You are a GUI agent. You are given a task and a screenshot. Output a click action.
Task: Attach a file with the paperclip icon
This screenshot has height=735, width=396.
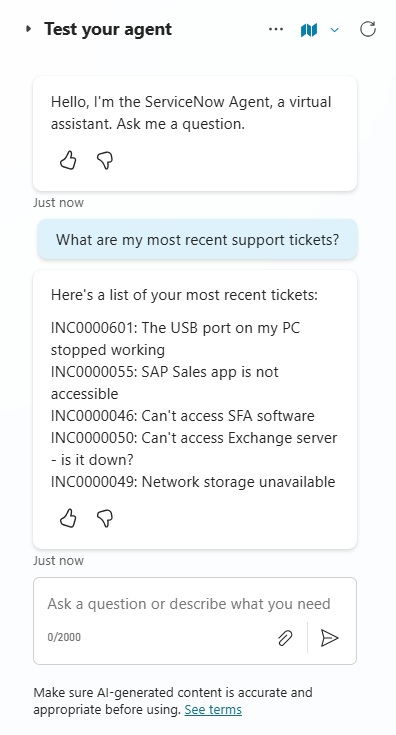tap(285, 638)
